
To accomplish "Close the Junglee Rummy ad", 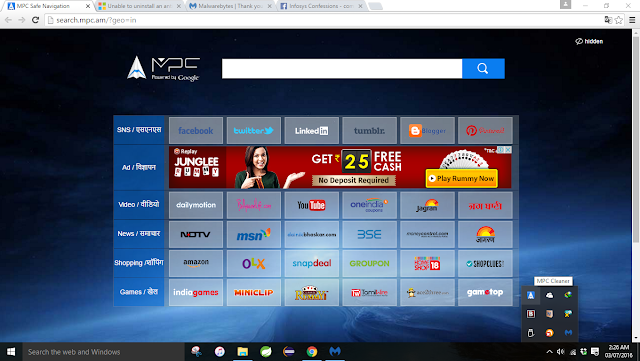I will (x=508, y=150).
